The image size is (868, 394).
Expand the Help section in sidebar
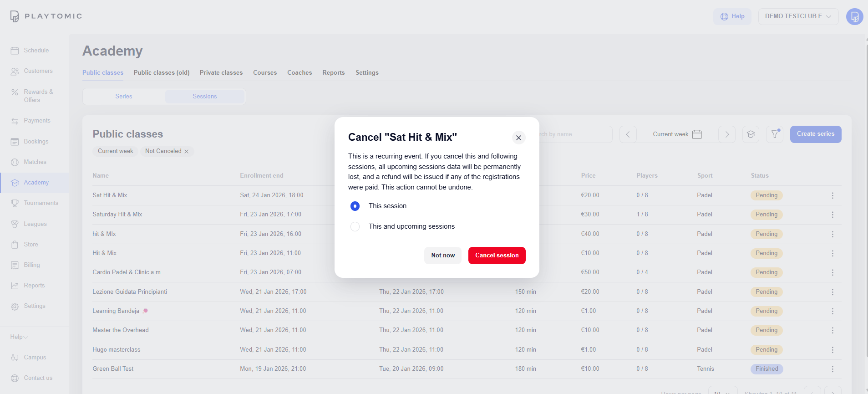(19, 337)
